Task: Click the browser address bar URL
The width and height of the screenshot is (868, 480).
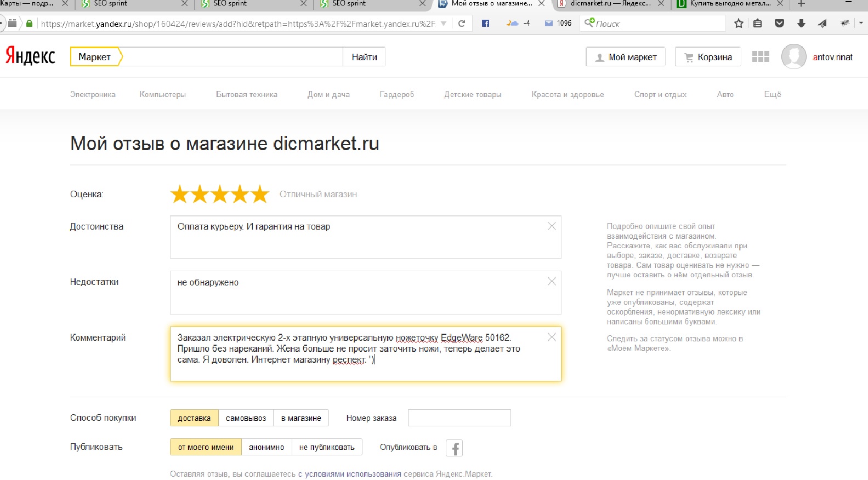Action: [x=238, y=24]
